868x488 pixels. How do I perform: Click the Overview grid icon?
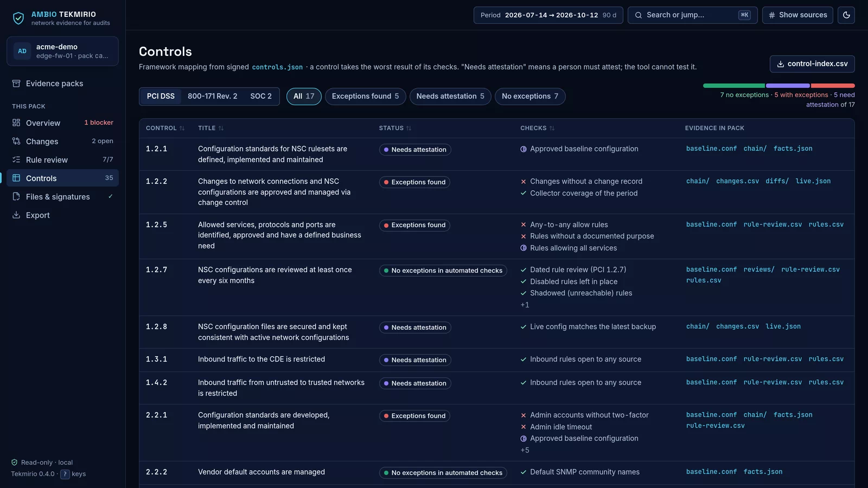pyautogui.click(x=16, y=123)
